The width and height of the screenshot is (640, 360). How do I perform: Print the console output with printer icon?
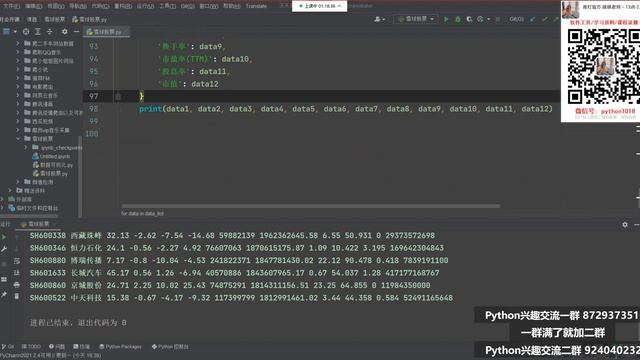click(17, 284)
